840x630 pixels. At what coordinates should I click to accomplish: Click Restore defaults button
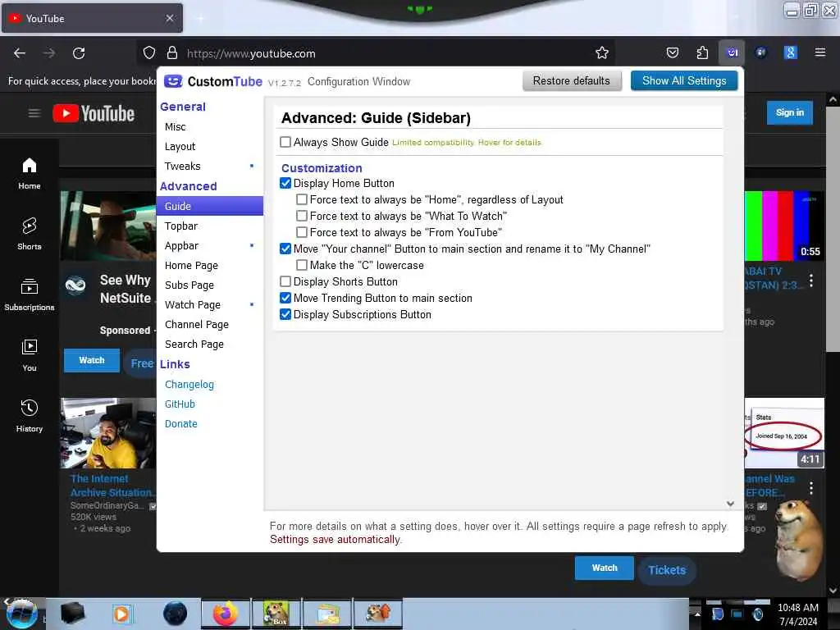point(572,81)
